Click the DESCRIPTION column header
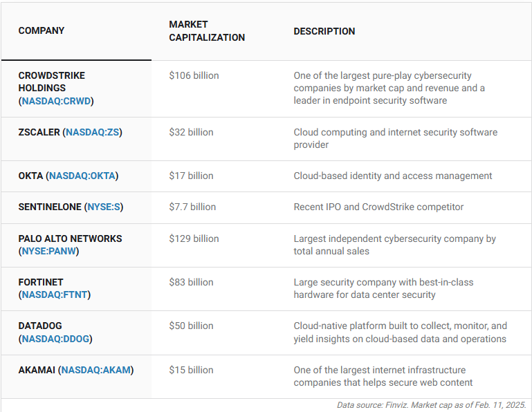The height and width of the screenshot is (412, 532). coord(324,31)
